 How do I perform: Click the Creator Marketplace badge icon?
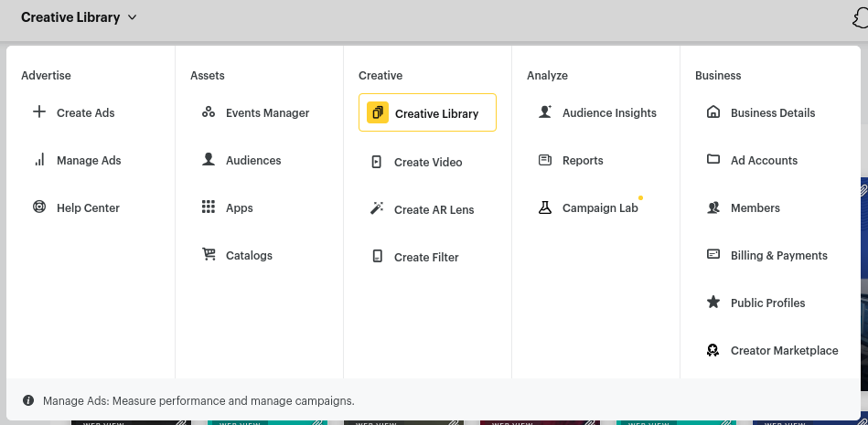713,350
